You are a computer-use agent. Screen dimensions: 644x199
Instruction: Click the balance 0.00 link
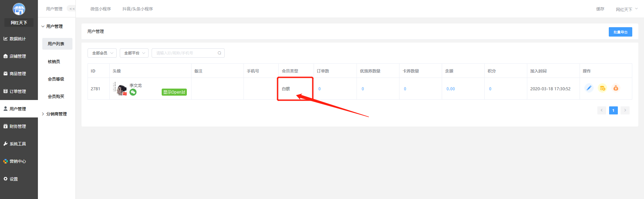pos(450,89)
